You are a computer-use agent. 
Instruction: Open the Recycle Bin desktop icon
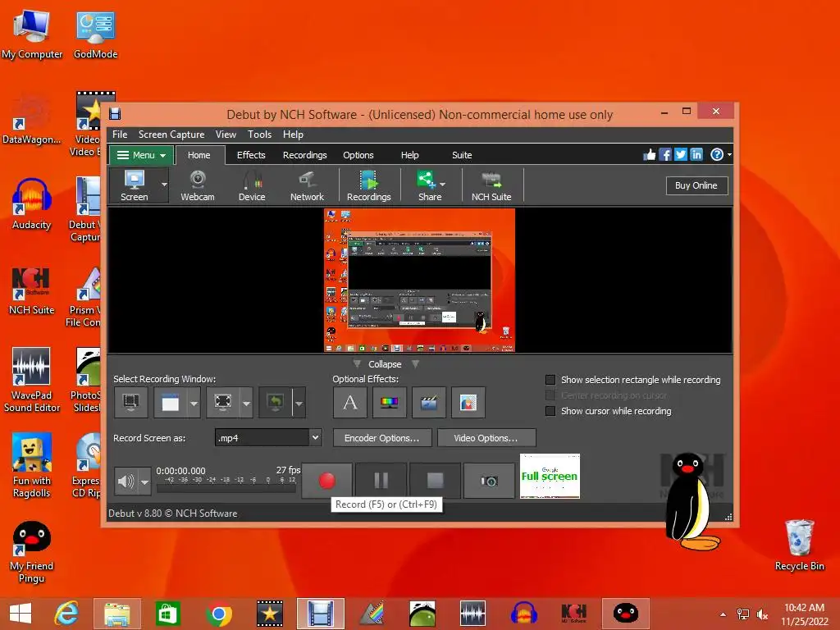(799, 546)
